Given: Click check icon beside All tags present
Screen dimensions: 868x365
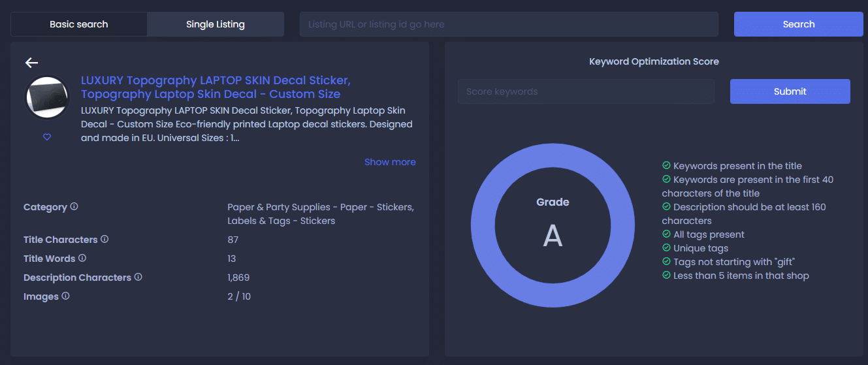Looking at the screenshot, I should tap(666, 234).
